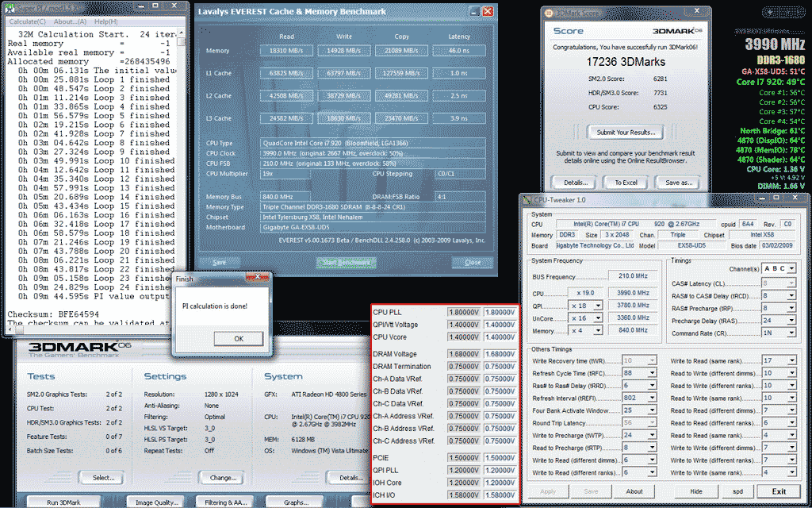Open the UnCore multiplier dropdown showing x 16
This screenshot has height=508, width=812.
(x=586, y=318)
